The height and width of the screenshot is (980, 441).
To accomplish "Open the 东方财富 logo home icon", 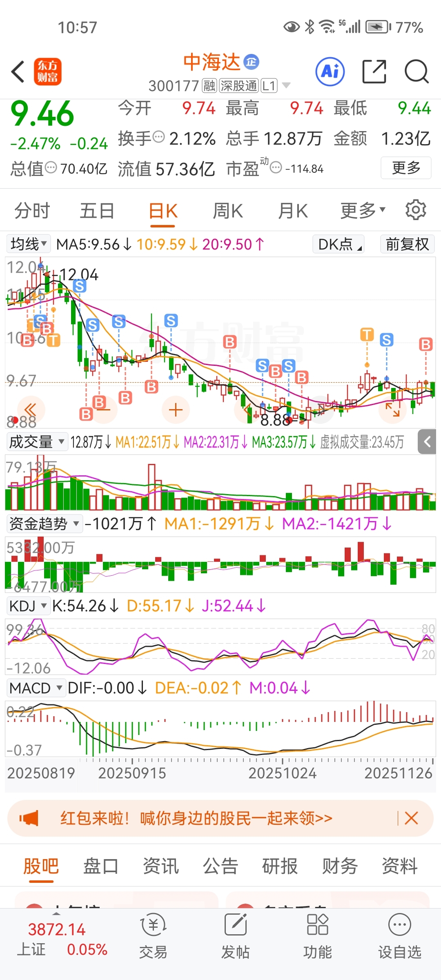I will [x=48, y=71].
